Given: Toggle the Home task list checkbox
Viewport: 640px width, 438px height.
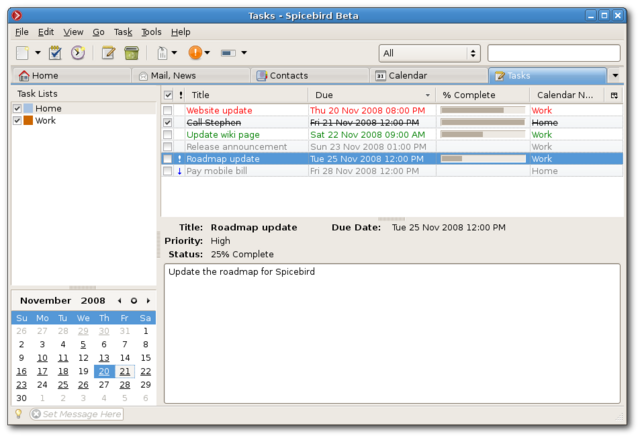Looking at the screenshot, I should coord(17,109).
